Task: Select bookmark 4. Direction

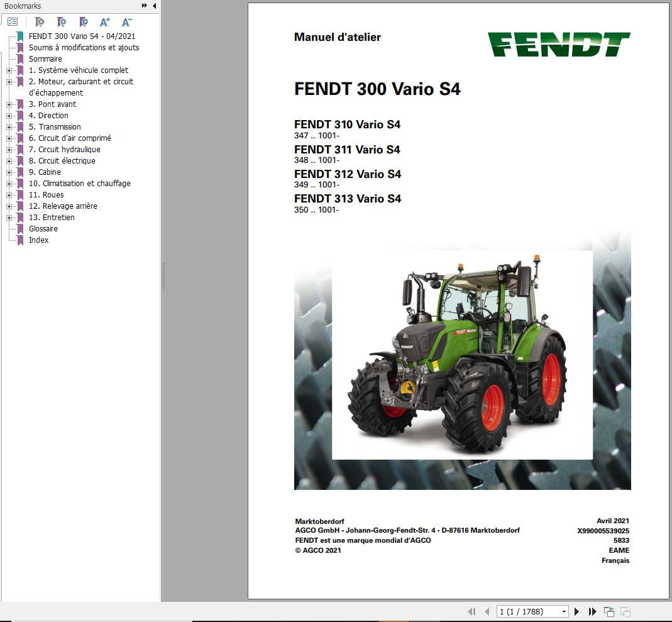Action: point(48,115)
